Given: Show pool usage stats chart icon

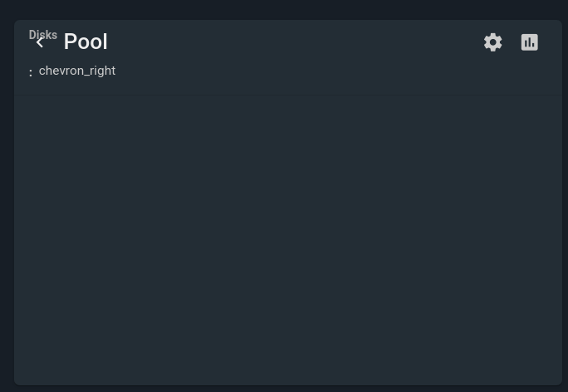Looking at the screenshot, I should [530, 42].
